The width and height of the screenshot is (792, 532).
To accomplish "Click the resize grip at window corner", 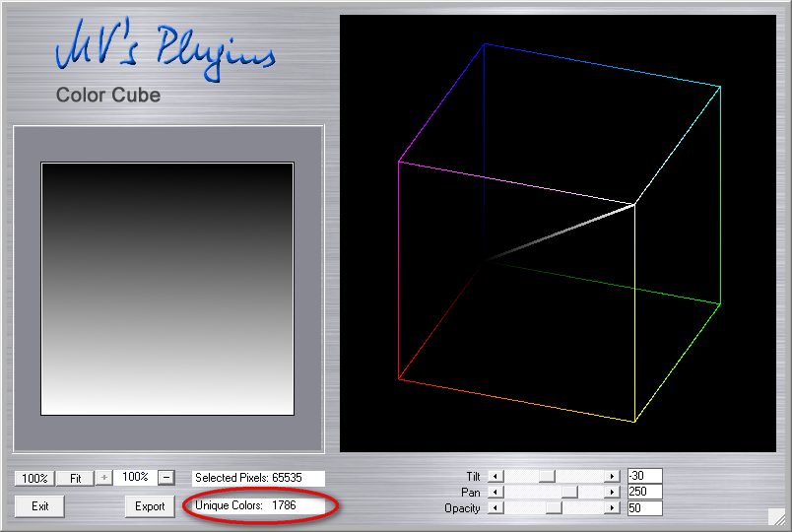I will click(776, 517).
